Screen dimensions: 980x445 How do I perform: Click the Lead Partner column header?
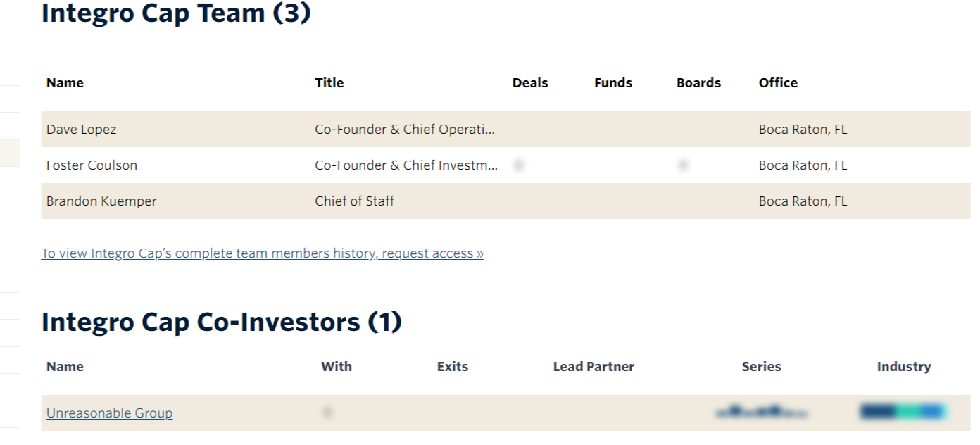(593, 367)
